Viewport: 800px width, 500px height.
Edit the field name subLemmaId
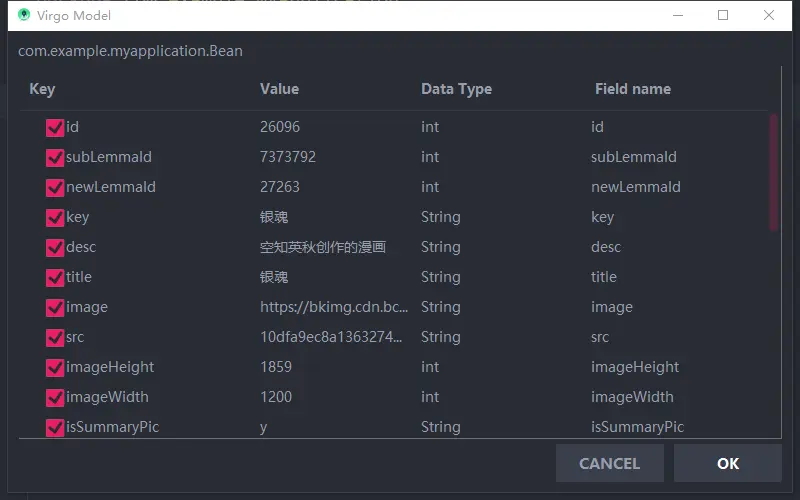point(634,157)
